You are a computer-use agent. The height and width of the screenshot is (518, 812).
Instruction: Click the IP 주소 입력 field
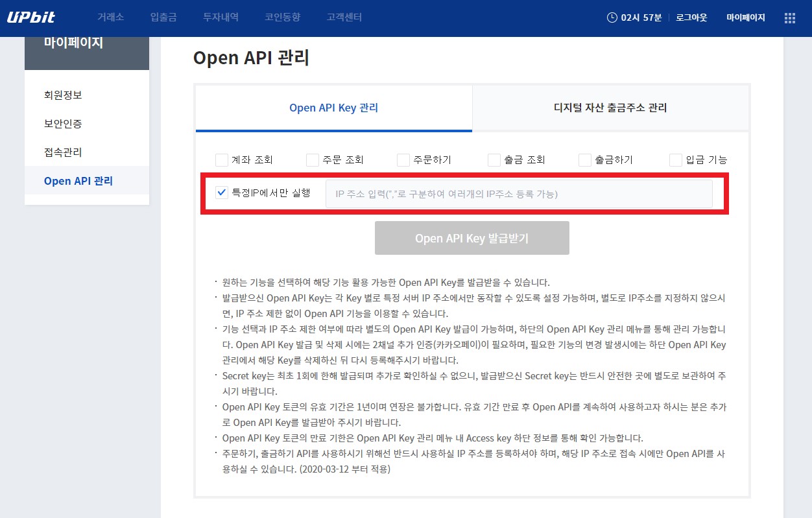(x=519, y=194)
